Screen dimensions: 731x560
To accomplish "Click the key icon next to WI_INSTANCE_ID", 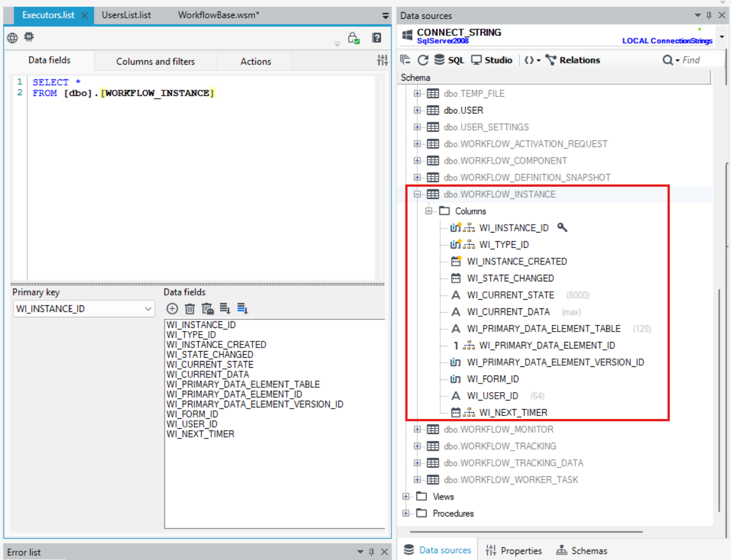I will 562,228.
